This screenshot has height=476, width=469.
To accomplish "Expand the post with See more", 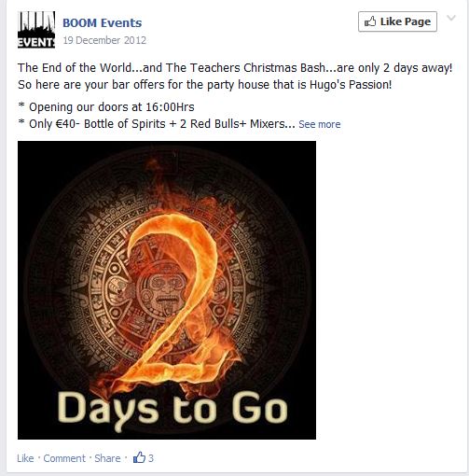I will 320,124.
